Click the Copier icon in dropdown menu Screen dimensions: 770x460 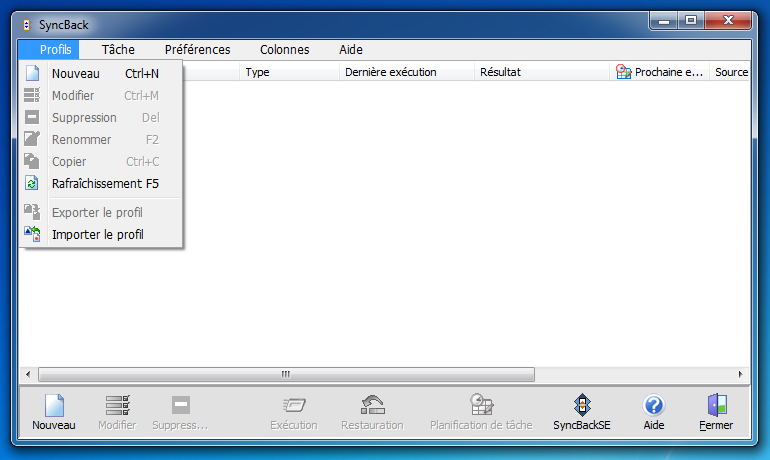point(32,161)
